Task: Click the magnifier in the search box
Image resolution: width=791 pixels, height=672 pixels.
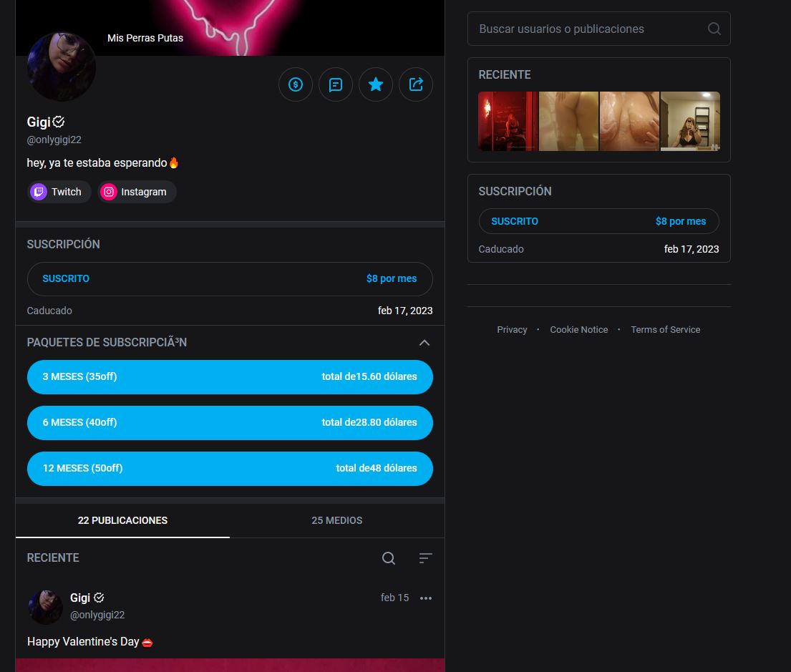Action: tap(714, 29)
